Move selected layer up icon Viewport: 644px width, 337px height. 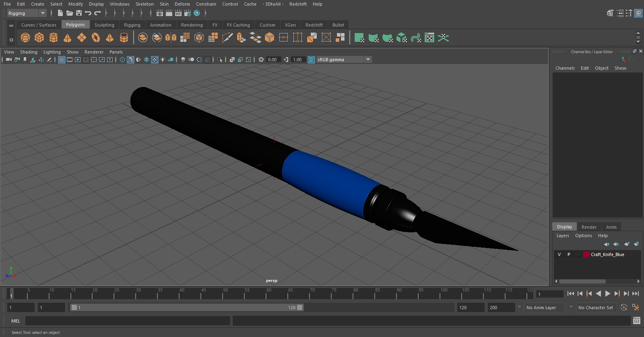click(607, 244)
